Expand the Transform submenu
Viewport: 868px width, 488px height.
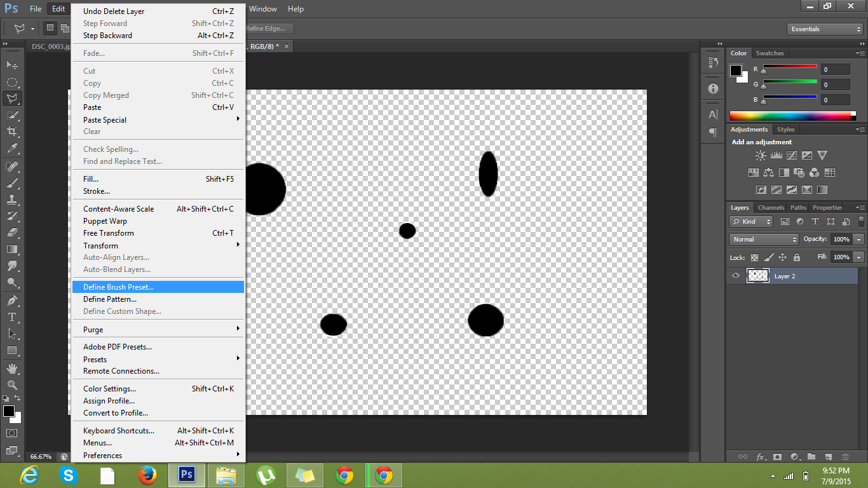pos(158,245)
